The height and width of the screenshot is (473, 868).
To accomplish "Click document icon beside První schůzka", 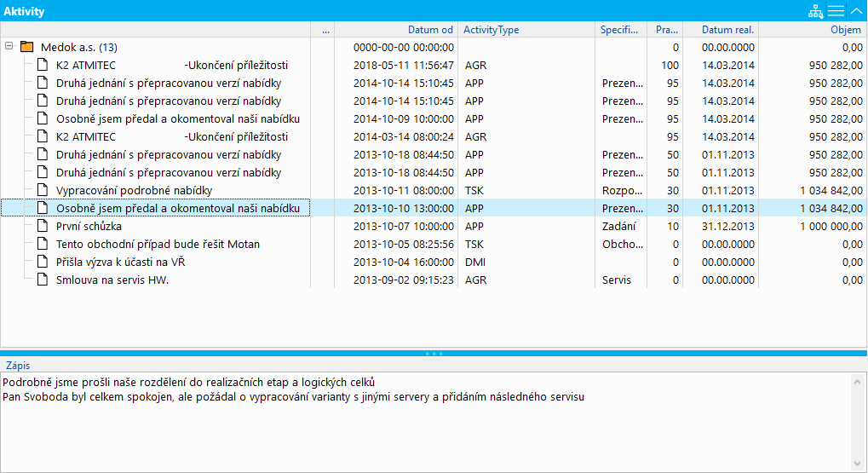I will [x=43, y=227].
